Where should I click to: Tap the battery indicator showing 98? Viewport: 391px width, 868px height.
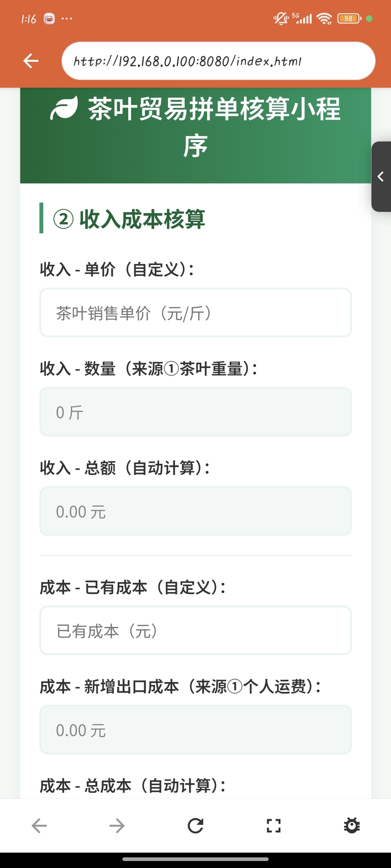348,19
